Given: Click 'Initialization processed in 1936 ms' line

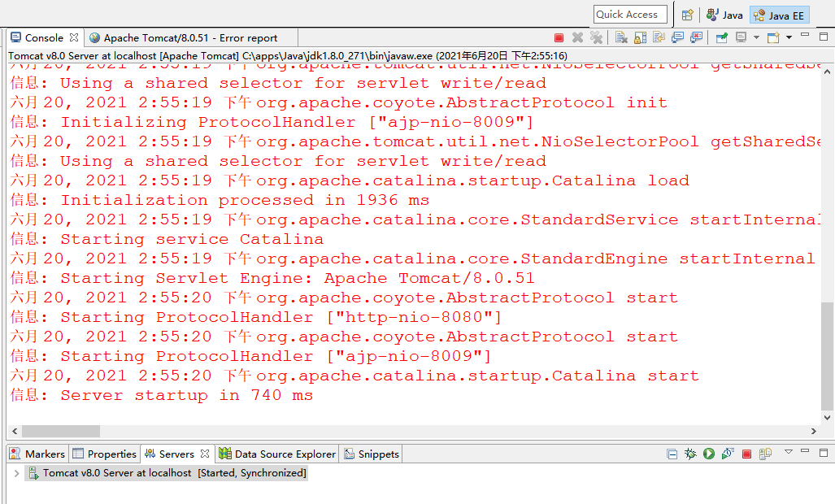Looking at the screenshot, I should [220, 200].
